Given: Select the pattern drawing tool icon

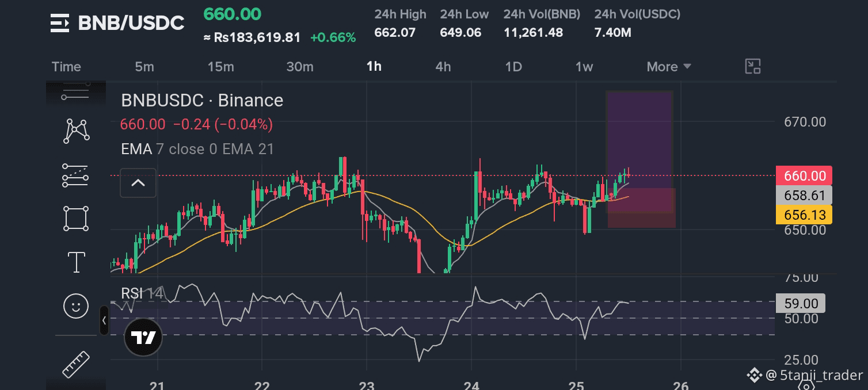Looking at the screenshot, I should (x=77, y=131).
